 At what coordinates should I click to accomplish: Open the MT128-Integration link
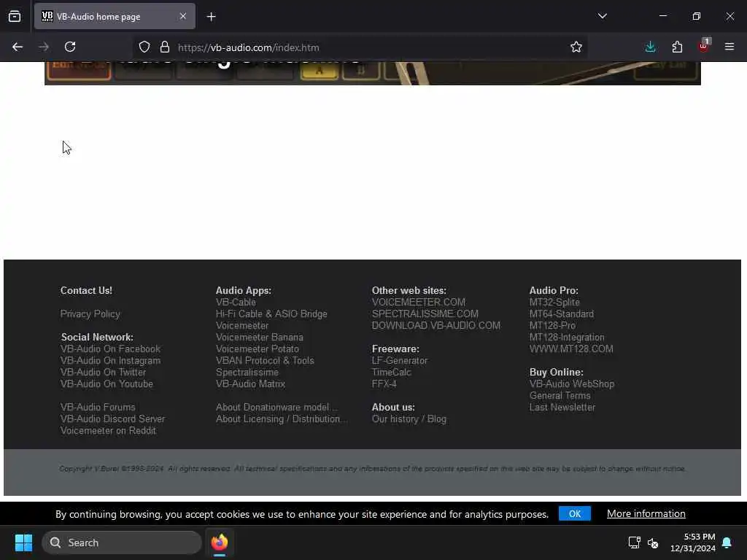(x=567, y=337)
